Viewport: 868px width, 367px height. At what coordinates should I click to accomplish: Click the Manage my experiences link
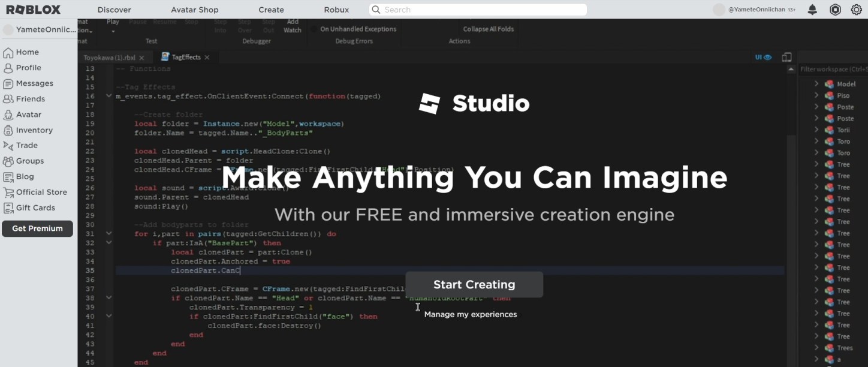(x=470, y=314)
